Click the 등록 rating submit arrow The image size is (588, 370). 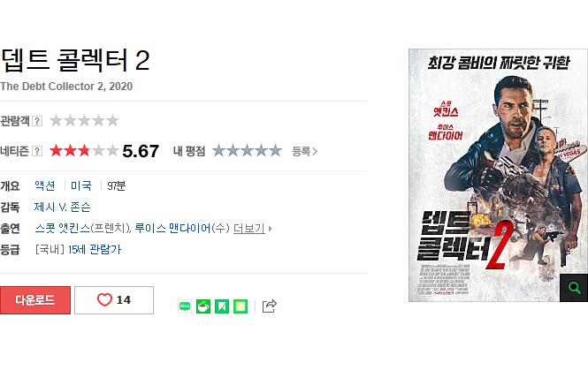(304, 151)
